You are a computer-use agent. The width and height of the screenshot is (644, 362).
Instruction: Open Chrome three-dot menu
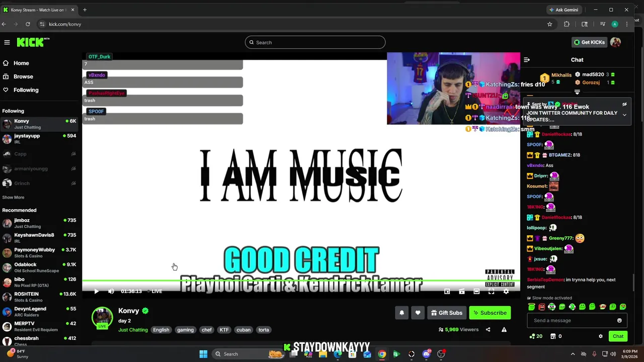[x=626, y=24]
